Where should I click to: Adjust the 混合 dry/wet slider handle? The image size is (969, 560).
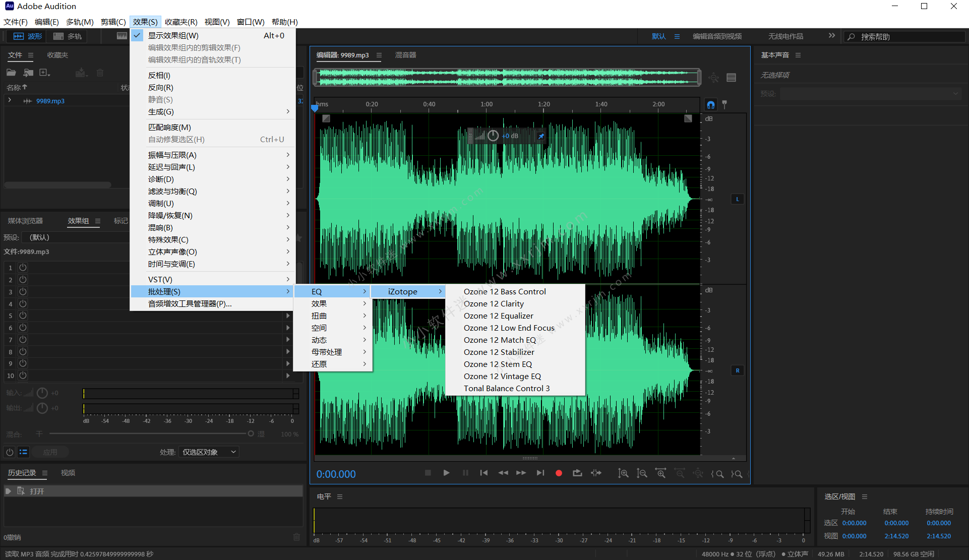click(251, 433)
